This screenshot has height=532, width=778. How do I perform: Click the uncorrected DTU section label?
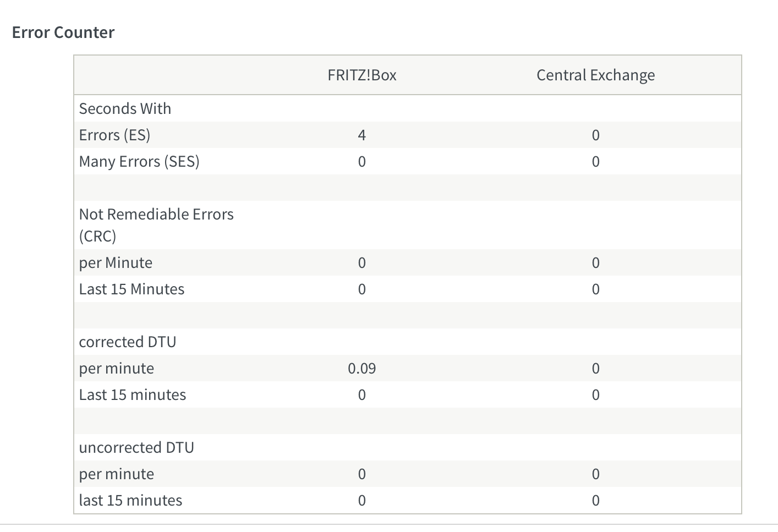tap(136, 448)
